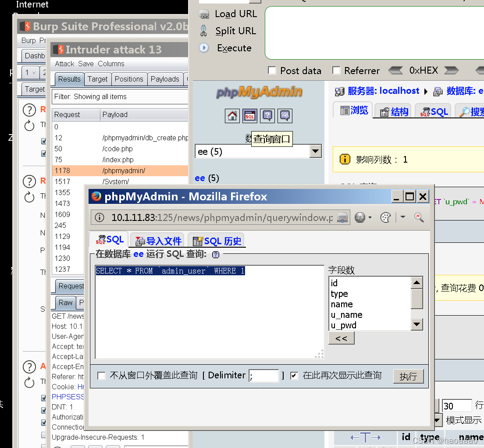The height and width of the screenshot is (448, 484).
Task: Open the dropdown arrow after the palette icon
Action: [403, 217]
